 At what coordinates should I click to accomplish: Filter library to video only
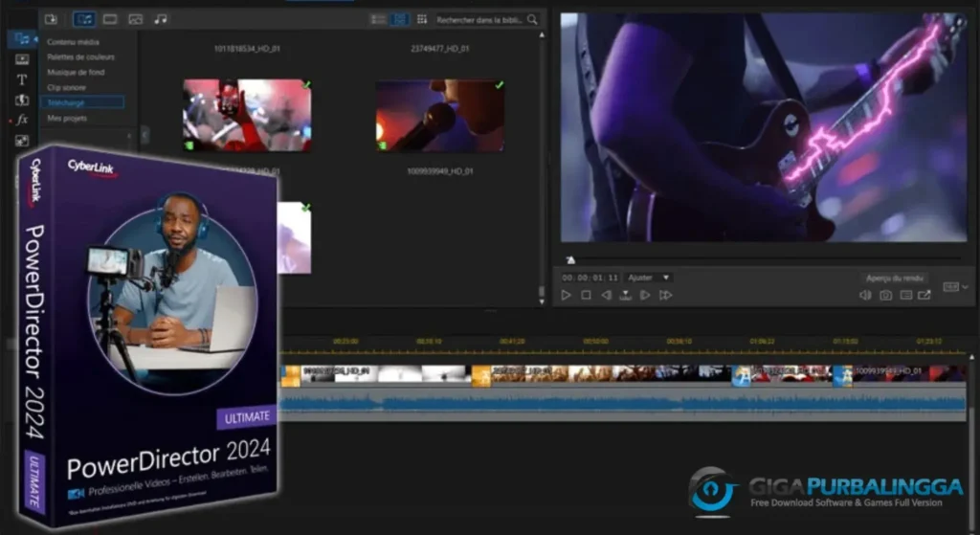(110, 19)
